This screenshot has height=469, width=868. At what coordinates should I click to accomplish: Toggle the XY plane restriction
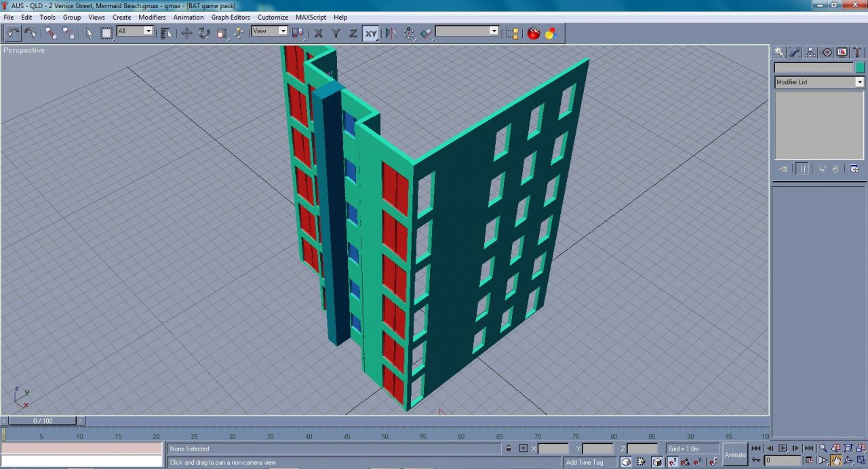pyautogui.click(x=370, y=33)
